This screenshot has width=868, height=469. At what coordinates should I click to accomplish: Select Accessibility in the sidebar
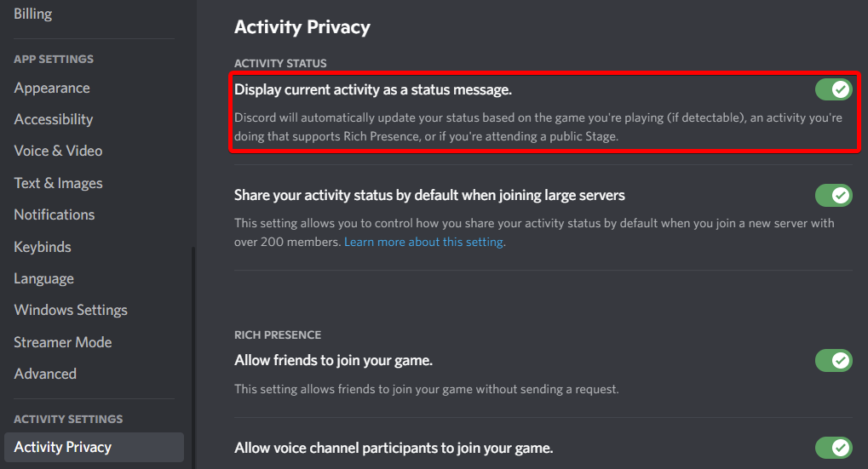point(54,119)
